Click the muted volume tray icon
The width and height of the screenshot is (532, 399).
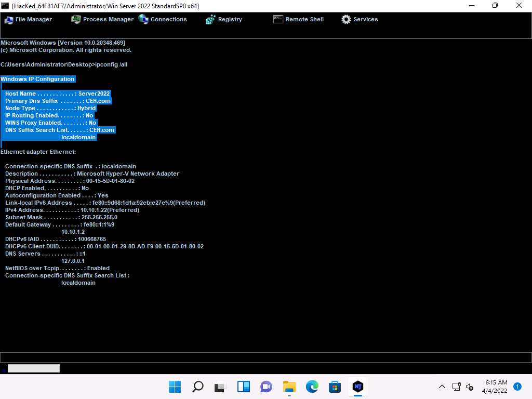click(470, 387)
